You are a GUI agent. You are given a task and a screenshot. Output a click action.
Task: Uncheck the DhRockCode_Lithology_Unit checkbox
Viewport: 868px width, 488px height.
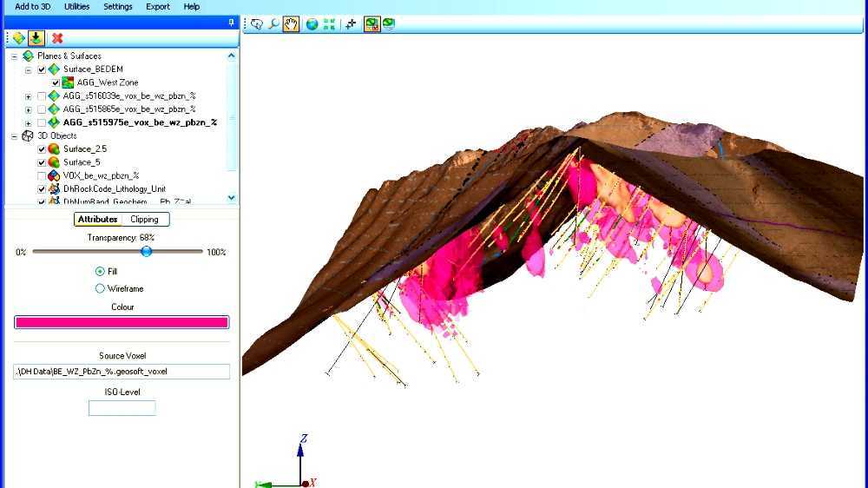click(x=42, y=189)
